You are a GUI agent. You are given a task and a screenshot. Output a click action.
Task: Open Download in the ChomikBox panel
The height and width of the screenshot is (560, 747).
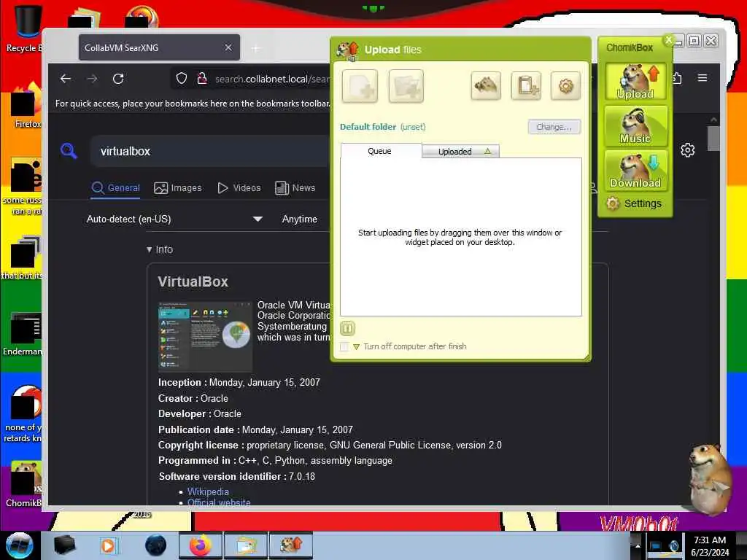[x=635, y=171]
